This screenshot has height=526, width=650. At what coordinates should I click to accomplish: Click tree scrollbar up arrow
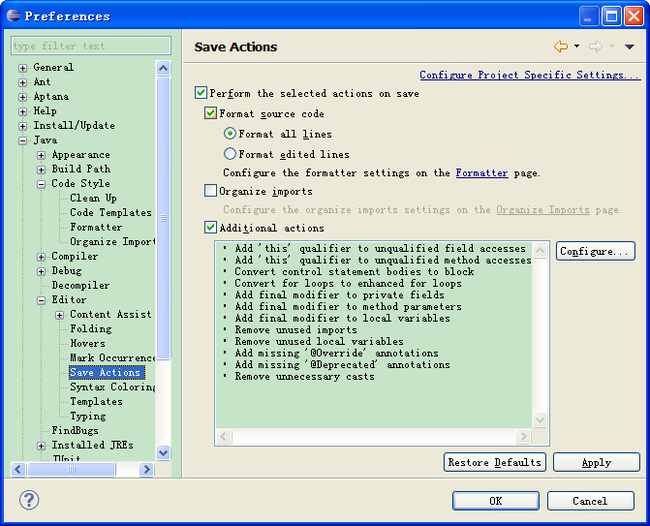[x=163, y=68]
